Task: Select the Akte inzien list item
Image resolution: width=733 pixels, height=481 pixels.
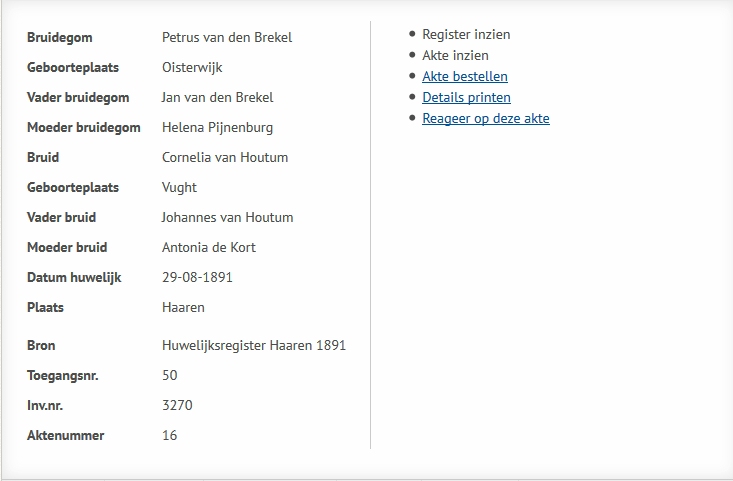Action: click(x=455, y=55)
